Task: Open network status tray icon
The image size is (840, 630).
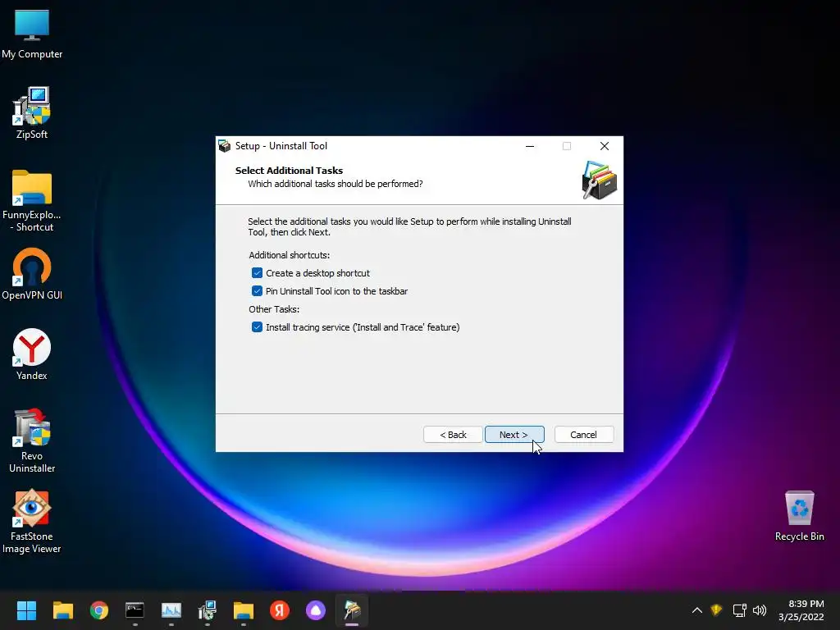Action: point(739,610)
